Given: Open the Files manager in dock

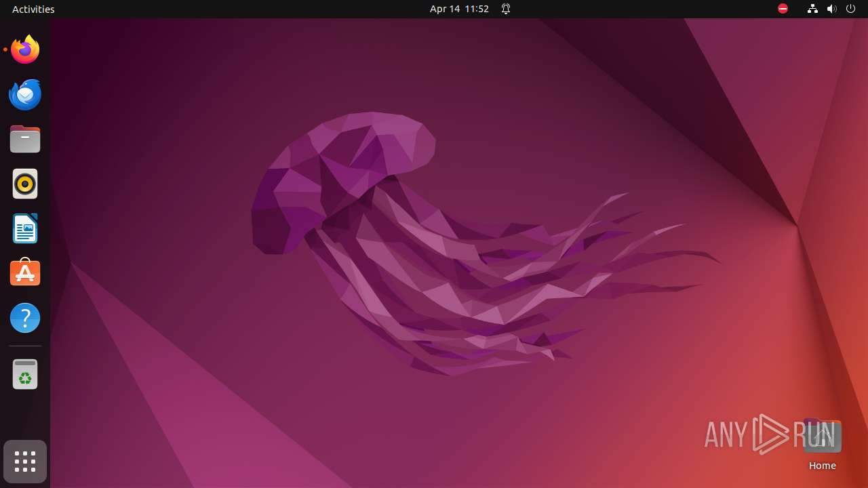Looking at the screenshot, I should point(25,139).
